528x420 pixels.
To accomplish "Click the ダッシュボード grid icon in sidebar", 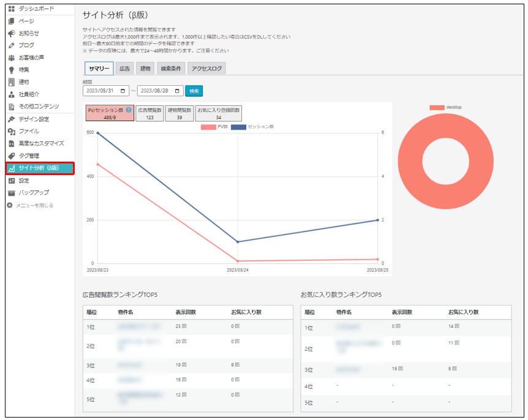I will pyautogui.click(x=11, y=9).
